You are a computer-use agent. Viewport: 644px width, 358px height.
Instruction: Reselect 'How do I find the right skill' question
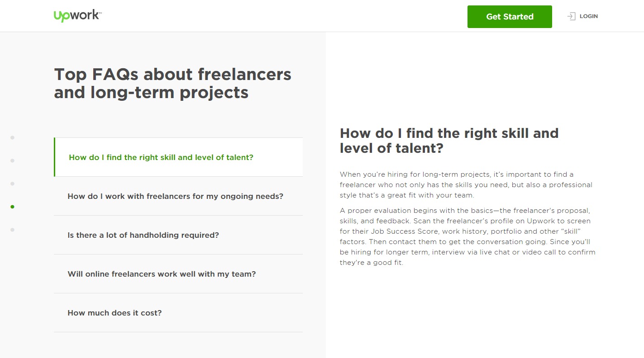point(161,157)
